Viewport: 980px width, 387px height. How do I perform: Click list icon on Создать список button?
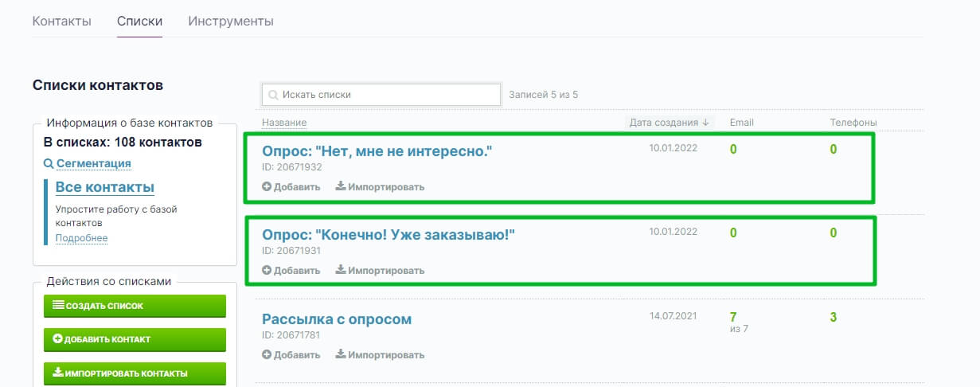click(x=57, y=305)
